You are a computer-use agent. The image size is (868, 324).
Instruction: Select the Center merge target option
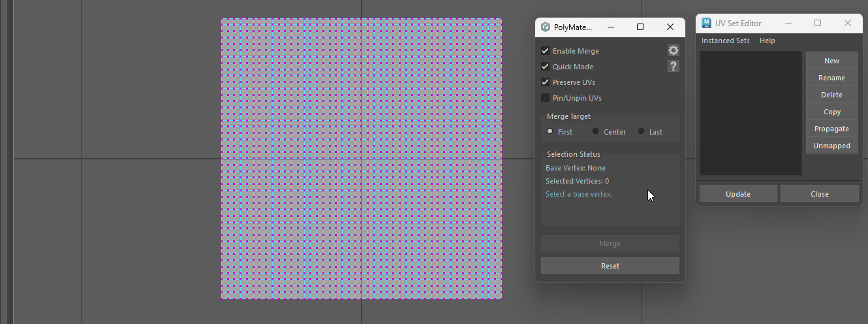pyautogui.click(x=595, y=131)
